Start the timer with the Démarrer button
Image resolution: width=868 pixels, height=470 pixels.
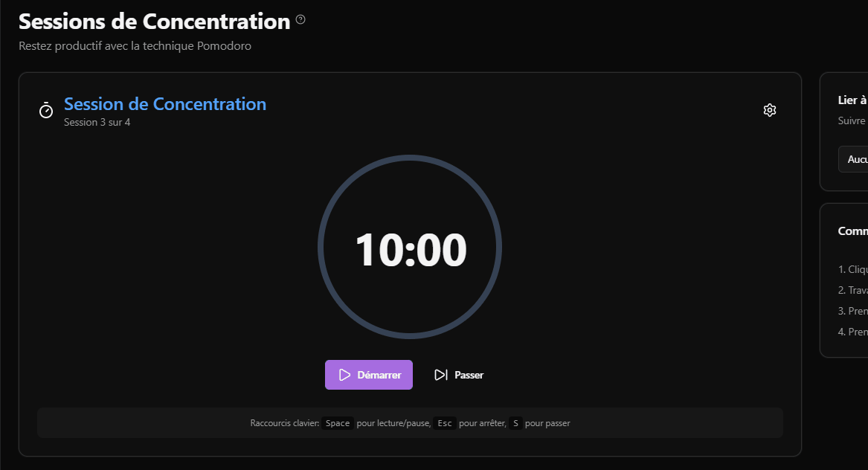(369, 375)
